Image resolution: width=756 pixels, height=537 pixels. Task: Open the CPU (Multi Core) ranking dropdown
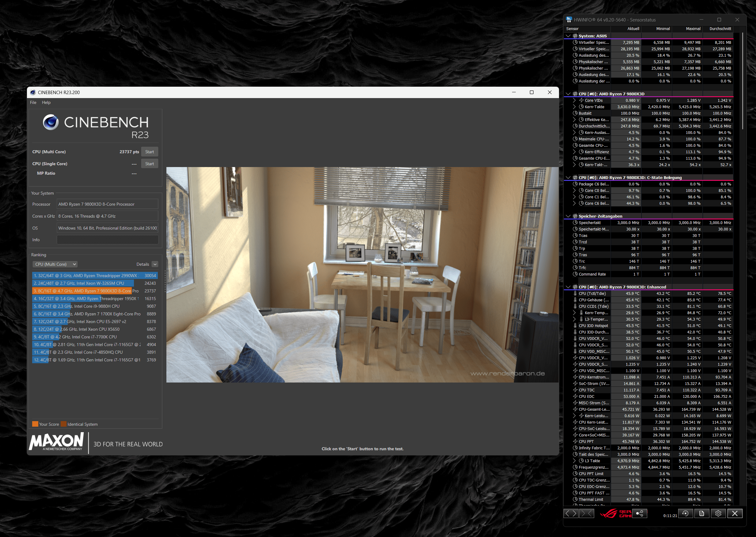[55, 264]
